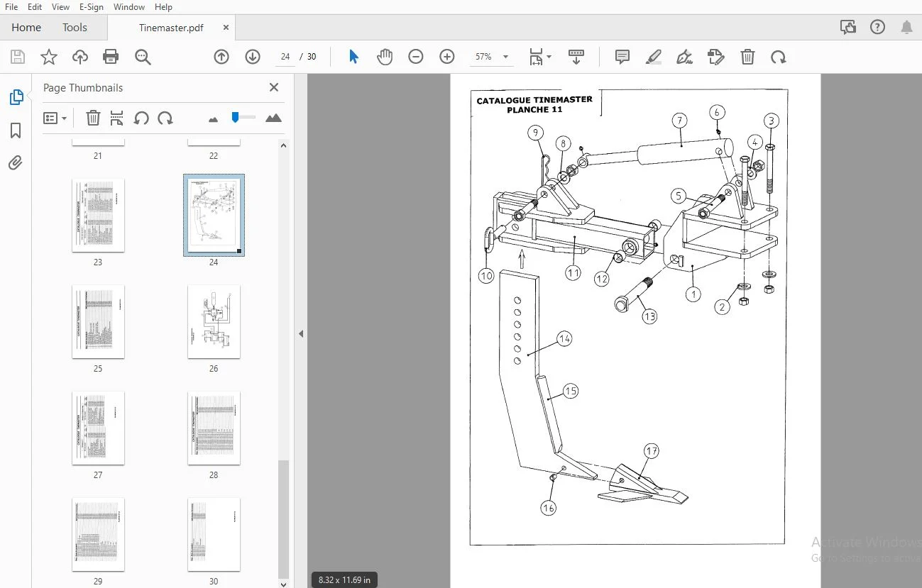
Task: Select the highlighter pen tool
Action: click(654, 57)
